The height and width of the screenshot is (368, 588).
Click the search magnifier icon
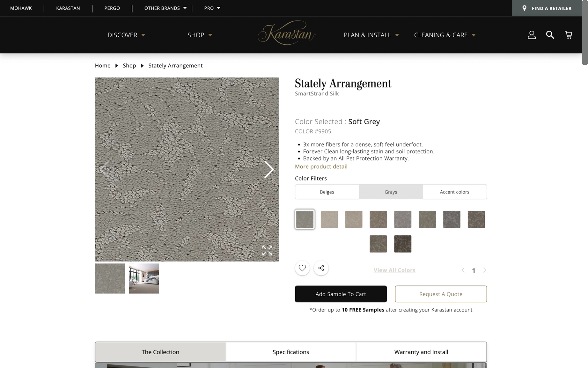click(550, 35)
